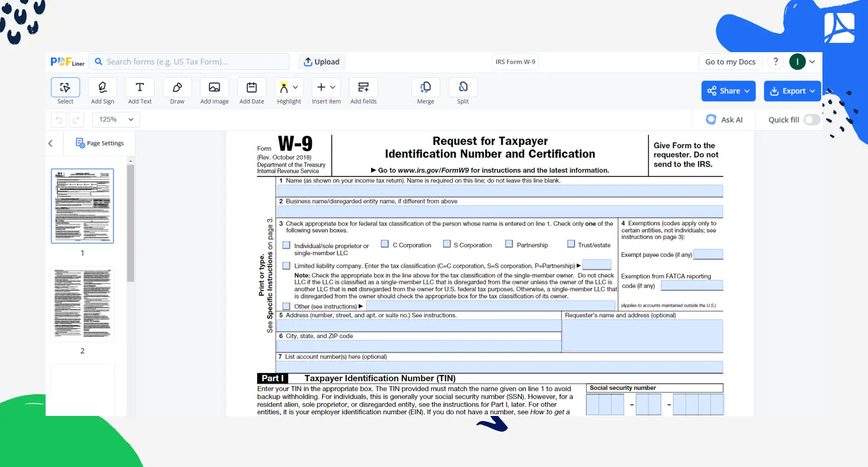Viewport: 868px width, 467px height.
Task: Open the Add Sign tool
Action: pyautogui.click(x=103, y=87)
